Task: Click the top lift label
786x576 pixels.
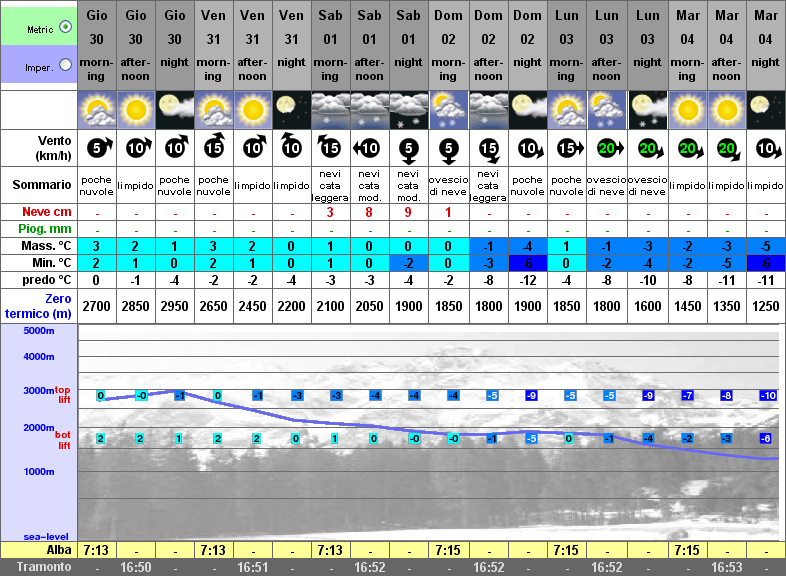Action: pos(63,395)
